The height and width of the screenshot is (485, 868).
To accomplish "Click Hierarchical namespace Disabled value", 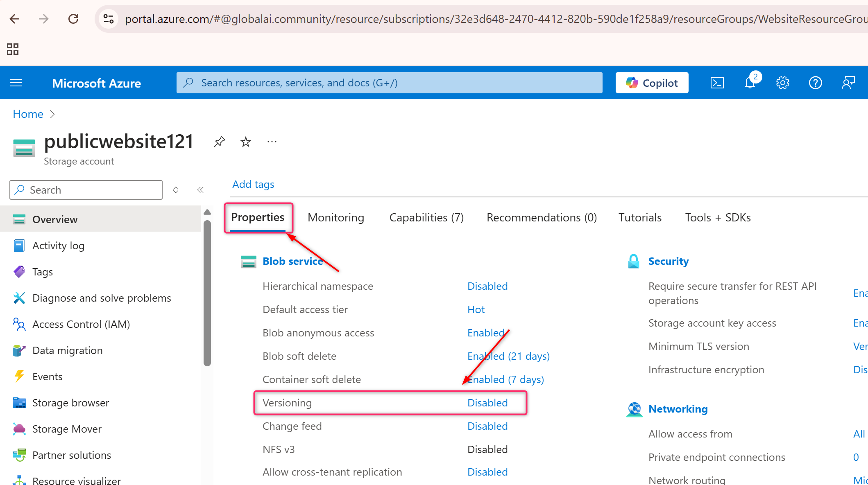I will coord(487,286).
